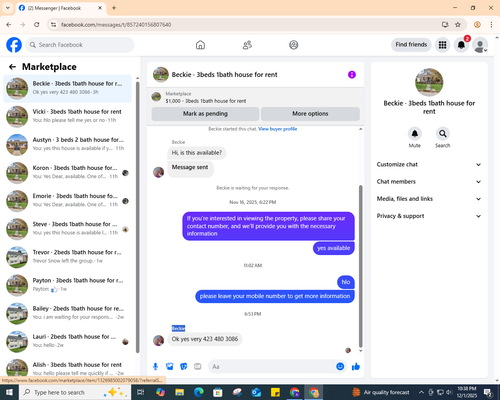Click Beckie's phone number message bubble

[205, 339]
